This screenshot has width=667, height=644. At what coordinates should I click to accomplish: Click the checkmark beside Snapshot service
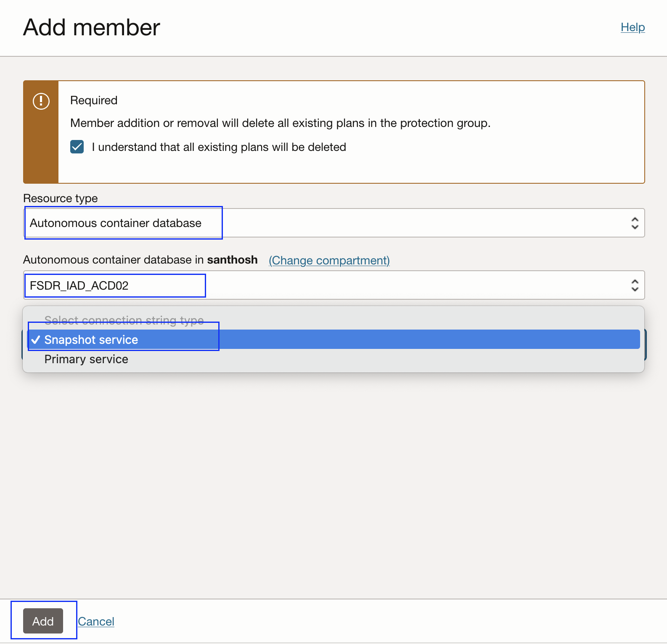(x=36, y=340)
